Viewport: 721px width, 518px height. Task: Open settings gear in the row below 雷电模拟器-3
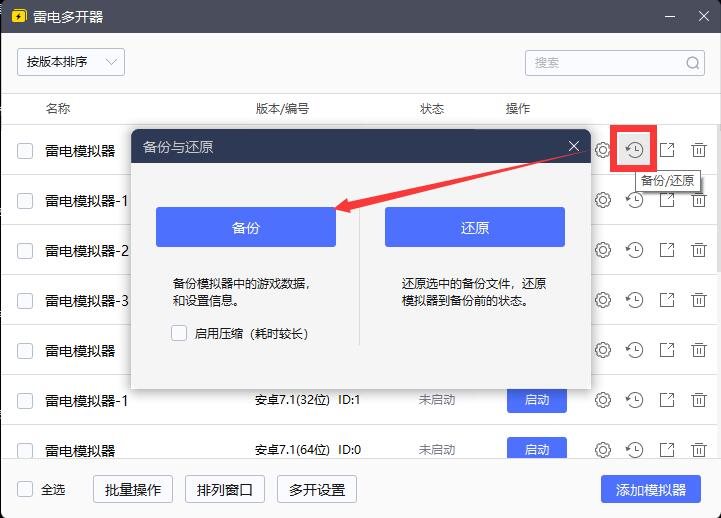coord(602,350)
